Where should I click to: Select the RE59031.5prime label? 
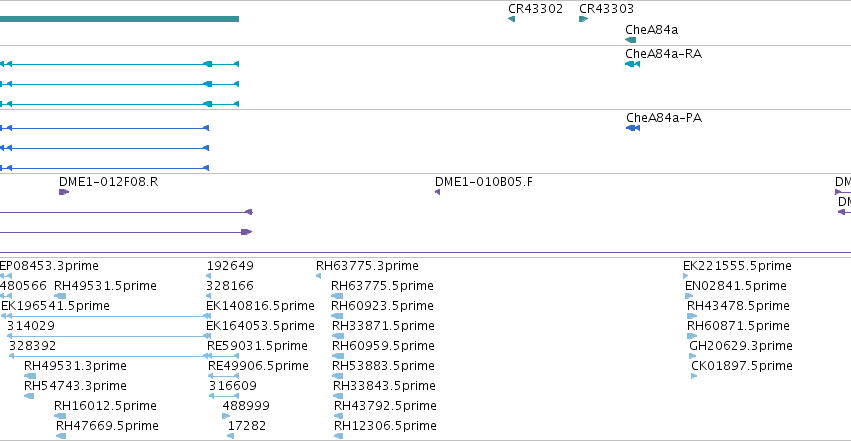[x=257, y=346]
